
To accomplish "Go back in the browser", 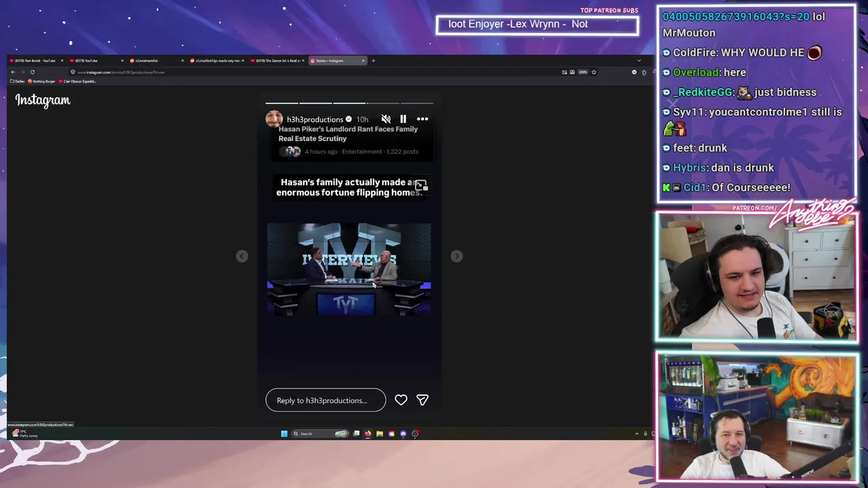I will (x=13, y=72).
